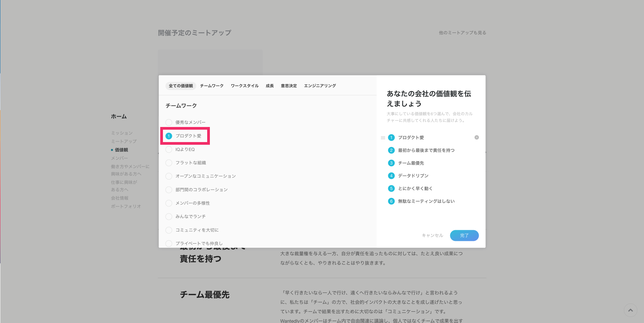Select the オープンなコミュニケーション option
Image resolution: width=644 pixels, height=323 pixels.
coord(200,176)
